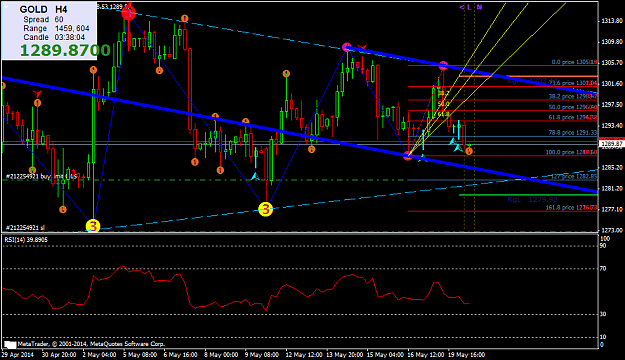This screenshot has height=360, width=625.
Task: Click the '127 price 1282.85' Fibonacci label
Action: coord(575,176)
